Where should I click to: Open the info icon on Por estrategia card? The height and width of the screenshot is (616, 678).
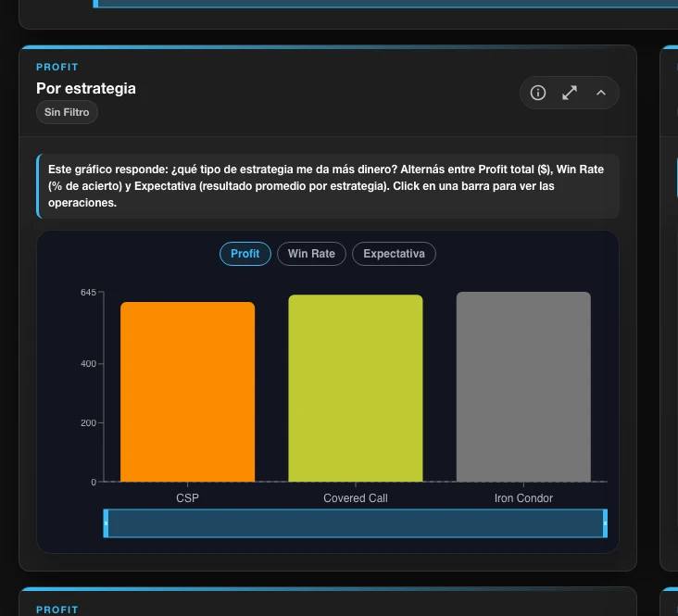coord(538,93)
